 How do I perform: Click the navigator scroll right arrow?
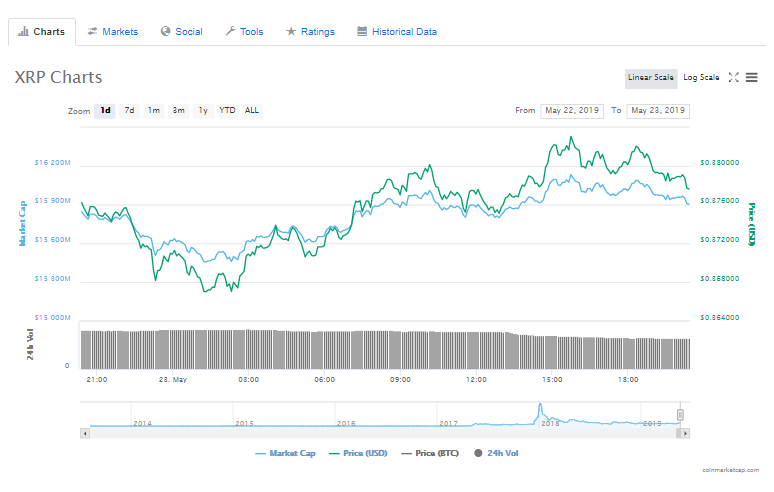point(685,434)
